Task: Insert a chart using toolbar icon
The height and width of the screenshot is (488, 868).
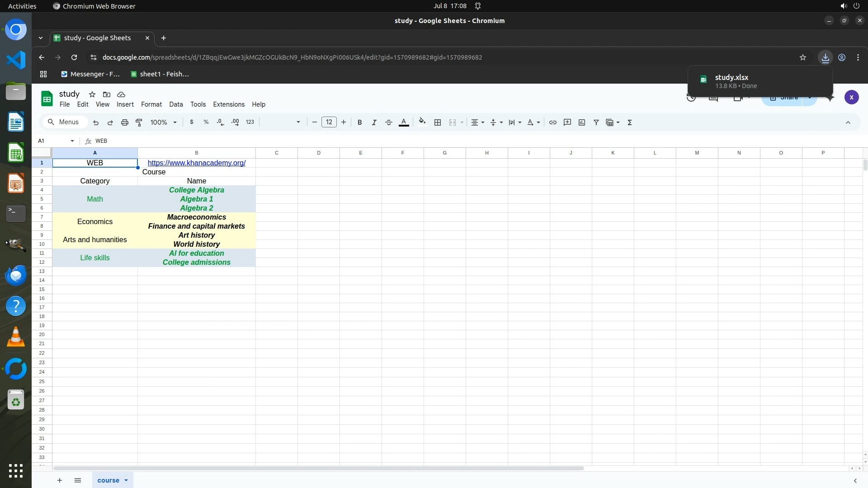Action: coord(582,122)
